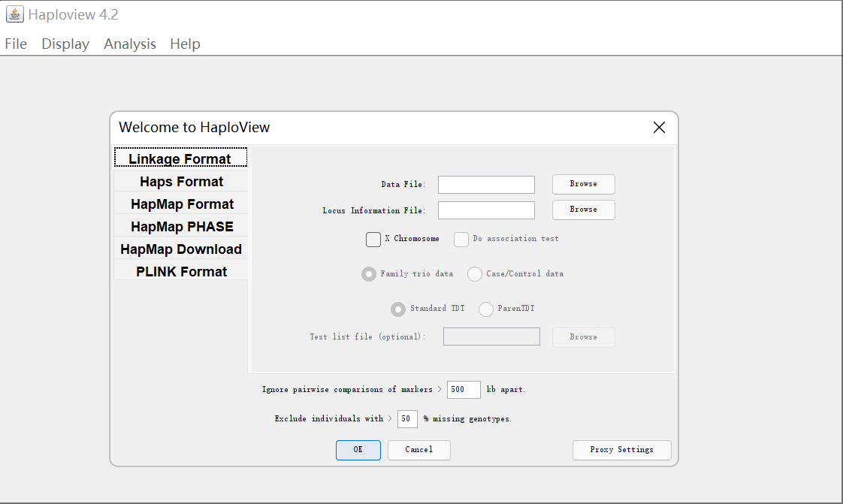
Task: Select Case/Control data radio button
Action: pyautogui.click(x=475, y=274)
